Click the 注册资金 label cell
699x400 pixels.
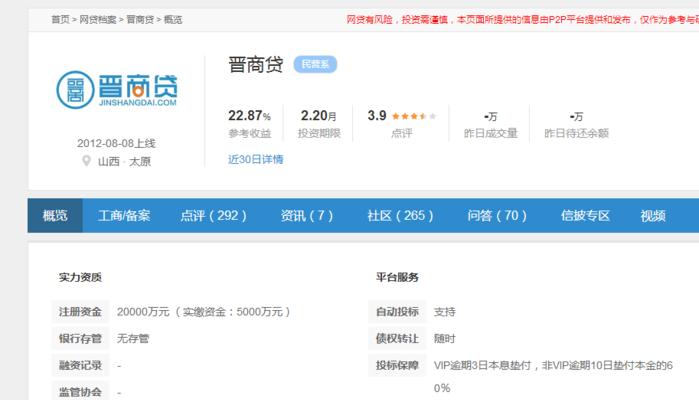80,312
